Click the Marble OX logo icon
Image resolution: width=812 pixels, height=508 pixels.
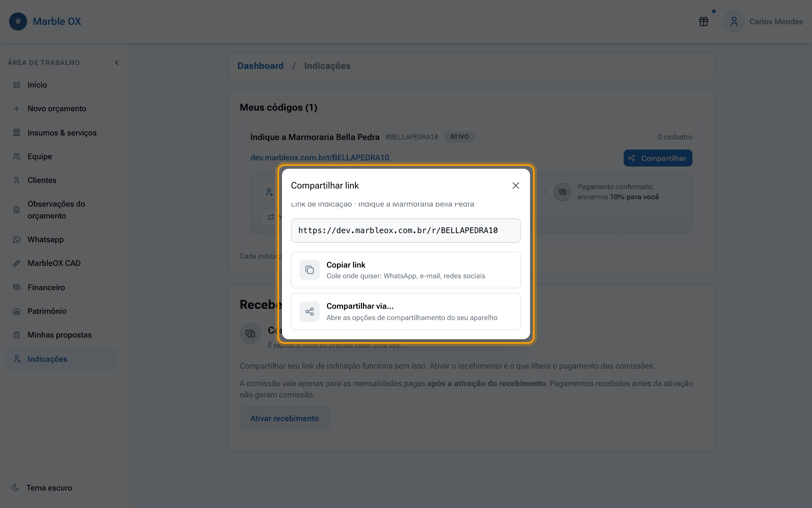[18, 21]
